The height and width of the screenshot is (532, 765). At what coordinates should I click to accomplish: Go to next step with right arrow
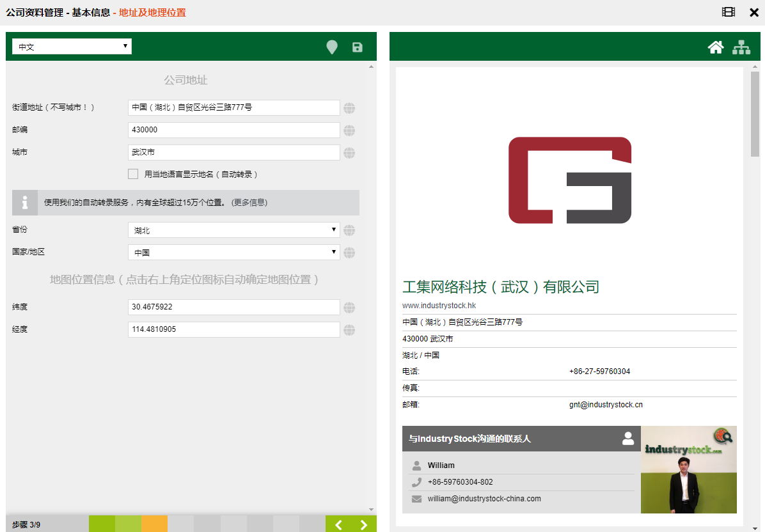tap(364, 525)
